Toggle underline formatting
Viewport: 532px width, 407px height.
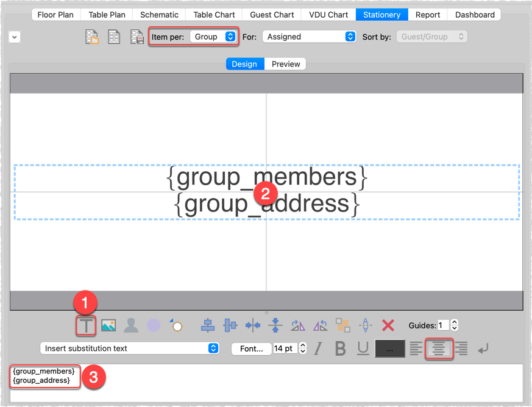pos(362,348)
